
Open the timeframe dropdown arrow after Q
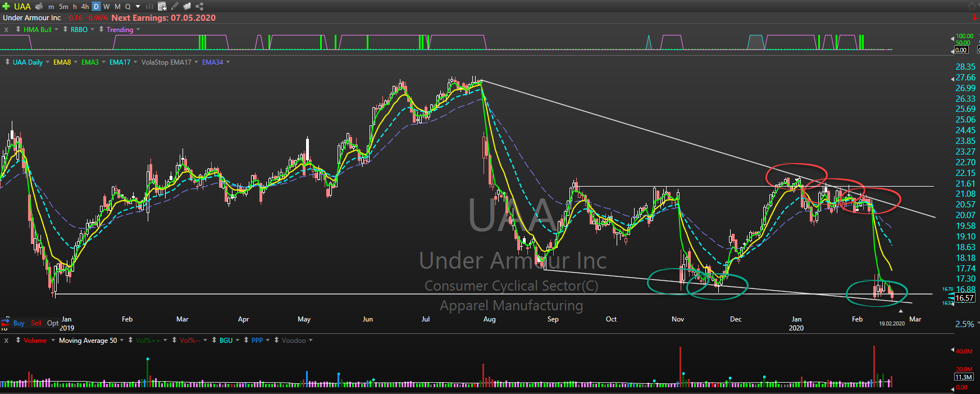(138, 6)
